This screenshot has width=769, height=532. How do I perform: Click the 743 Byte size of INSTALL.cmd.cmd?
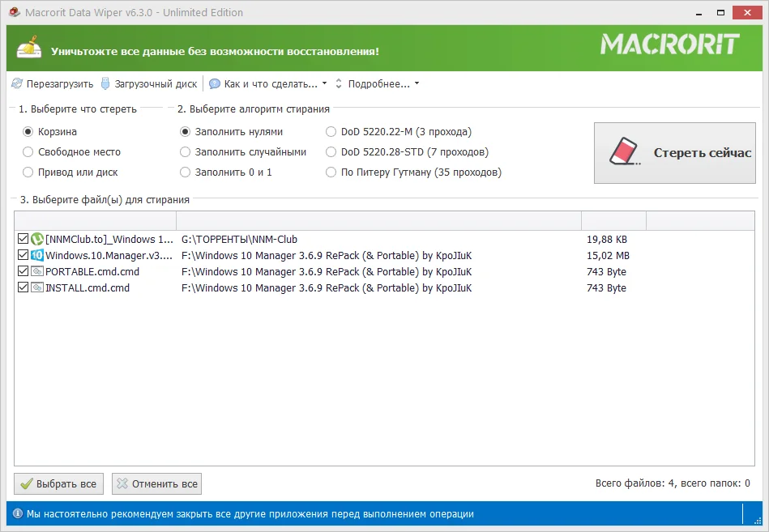pos(606,288)
